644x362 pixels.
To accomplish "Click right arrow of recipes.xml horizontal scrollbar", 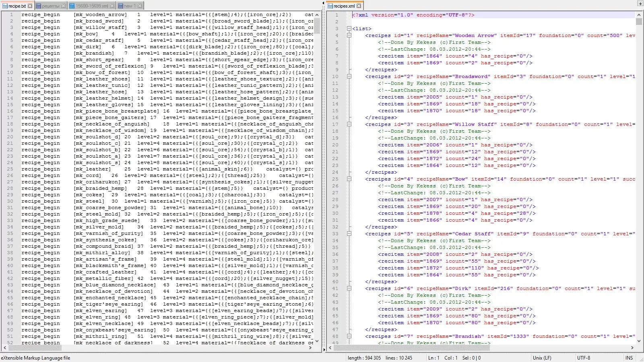I will click(632, 348).
